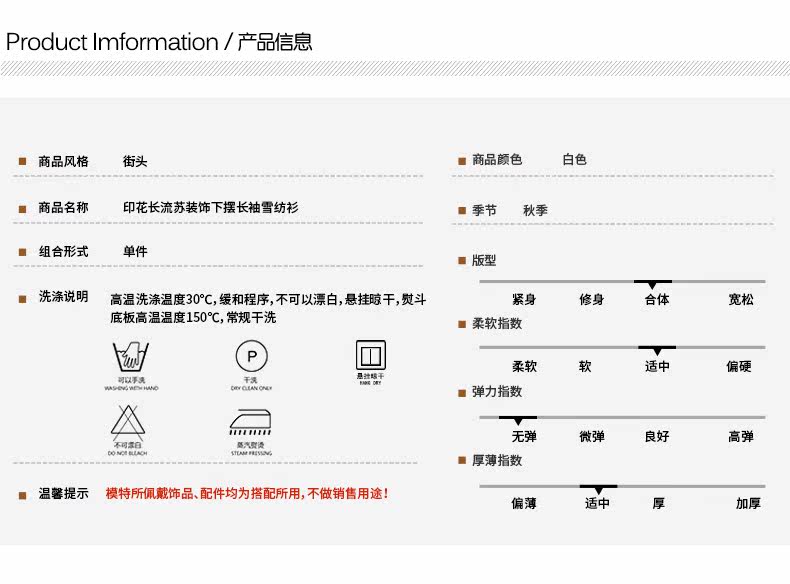Click the 温馨提示 label

(63, 493)
